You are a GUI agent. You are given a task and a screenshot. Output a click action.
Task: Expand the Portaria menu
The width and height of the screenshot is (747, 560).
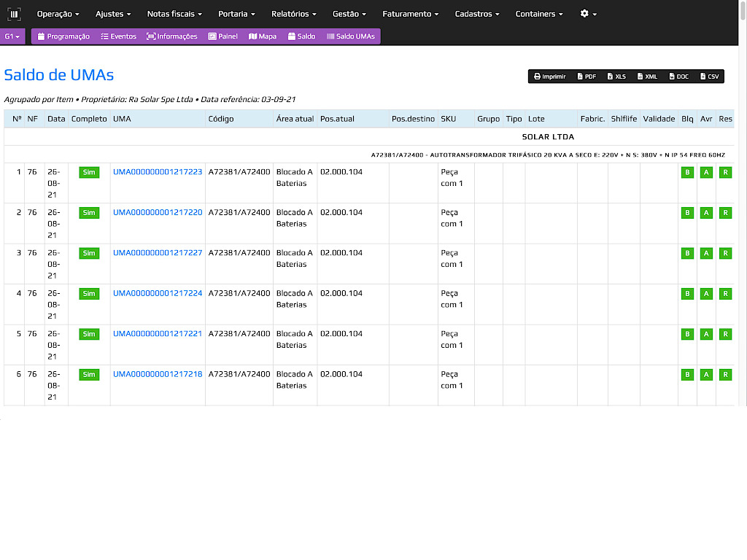coord(236,14)
